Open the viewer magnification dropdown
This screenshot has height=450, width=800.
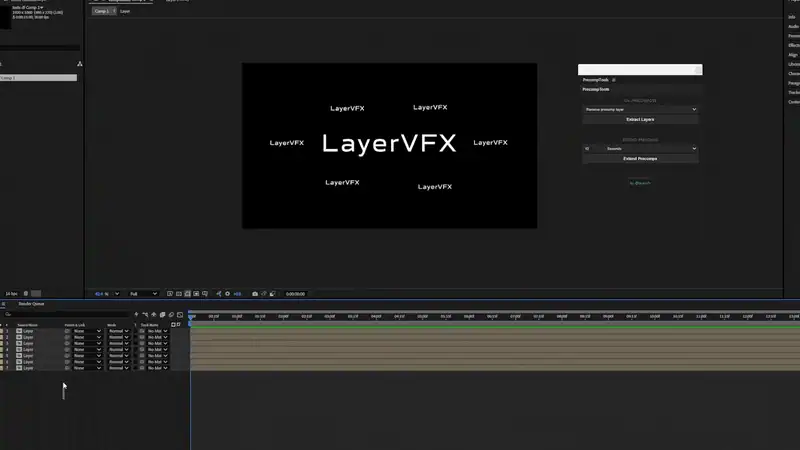pyautogui.click(x=107, y=294)
